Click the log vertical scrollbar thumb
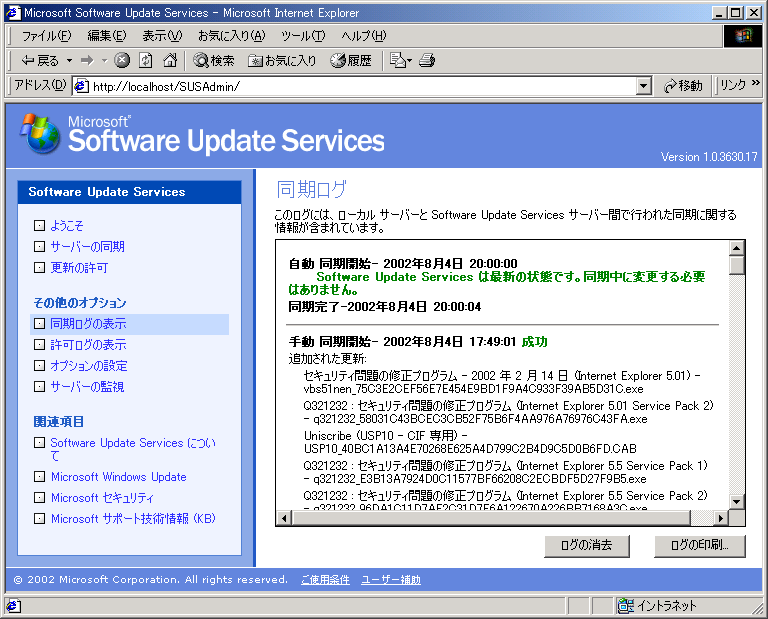 click(736, 265)
